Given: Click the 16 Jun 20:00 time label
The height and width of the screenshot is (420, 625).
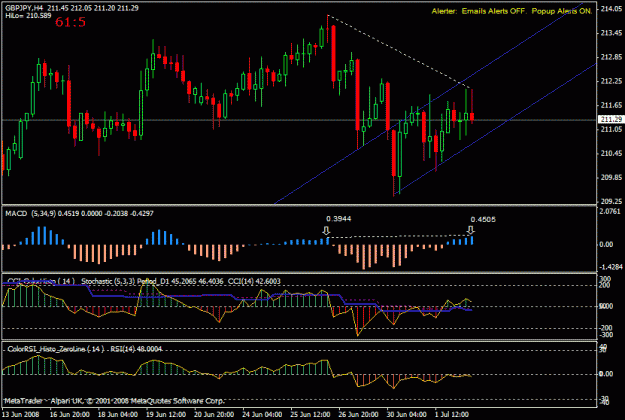Looking at the screenshot, I should [x=69, y=414].
